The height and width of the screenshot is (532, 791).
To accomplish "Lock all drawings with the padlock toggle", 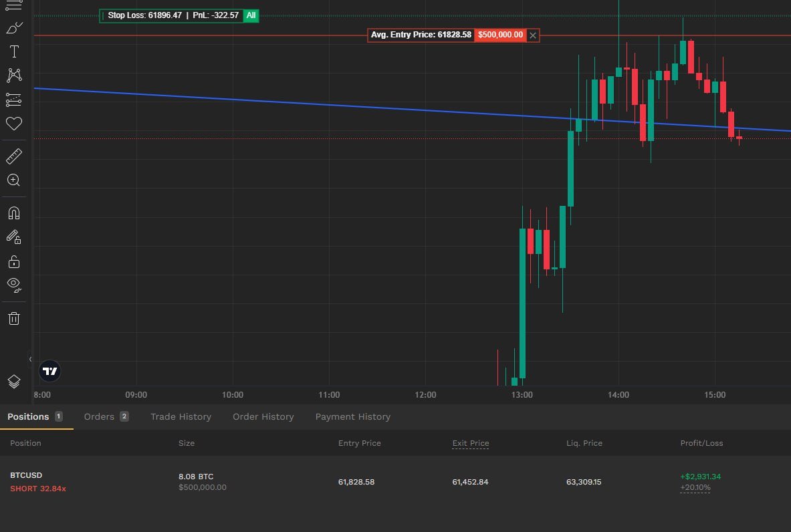I will (14, 261).
